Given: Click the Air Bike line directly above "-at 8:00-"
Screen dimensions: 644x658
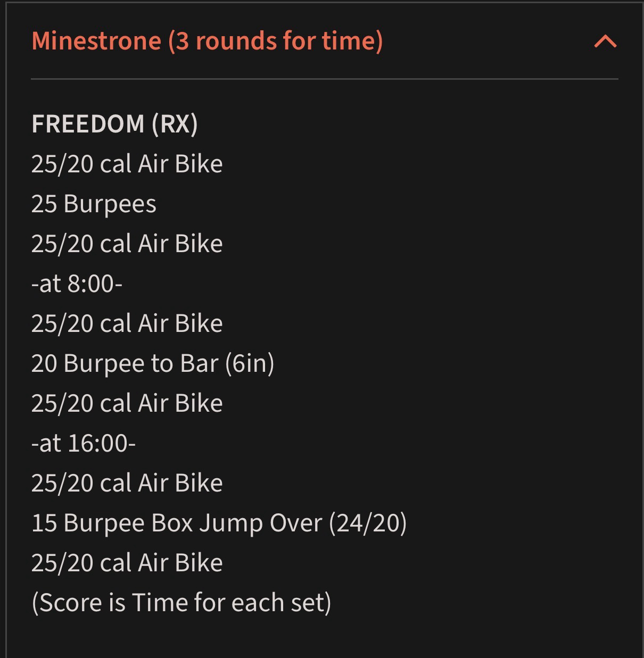Looking at the screenshot, I should [127, 244].
